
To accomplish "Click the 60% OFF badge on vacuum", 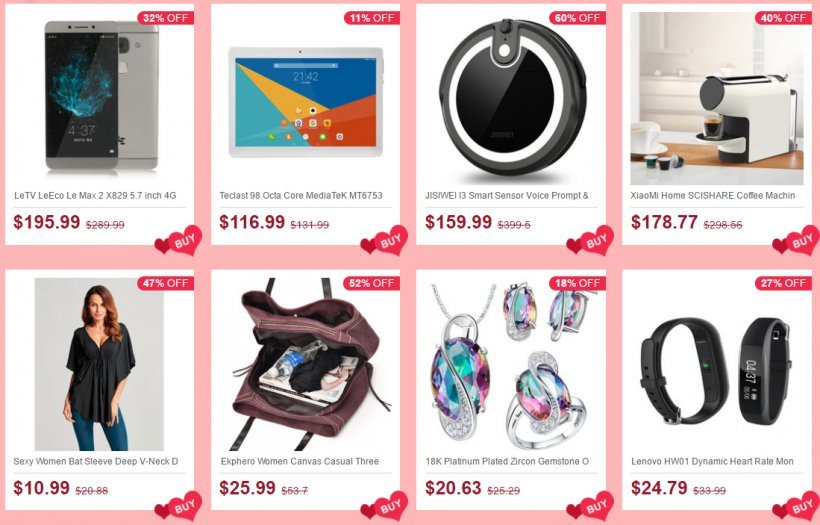I will 577,18.
